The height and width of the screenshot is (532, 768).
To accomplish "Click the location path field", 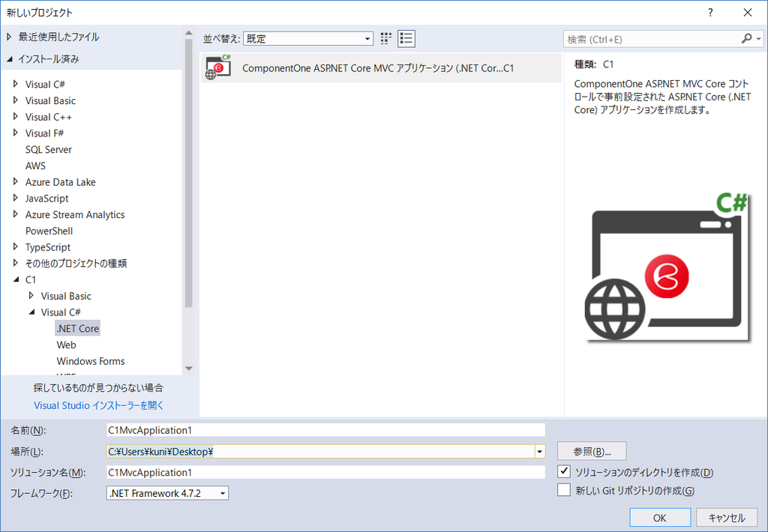I will [x=320, y=451].
